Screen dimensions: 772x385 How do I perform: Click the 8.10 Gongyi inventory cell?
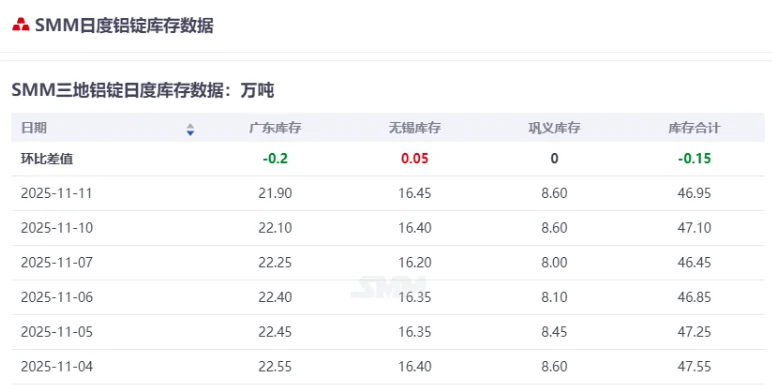pos(554,297)
